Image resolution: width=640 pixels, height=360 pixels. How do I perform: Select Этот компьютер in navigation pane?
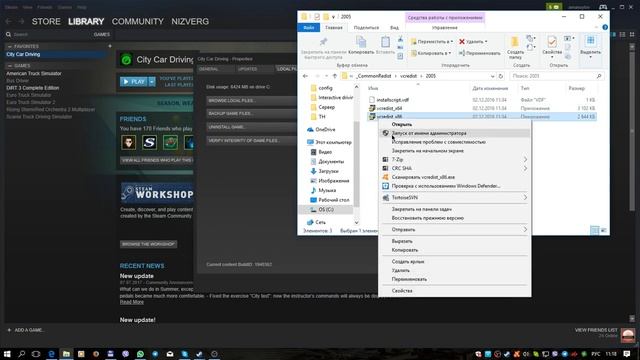[x=333, y=142]
